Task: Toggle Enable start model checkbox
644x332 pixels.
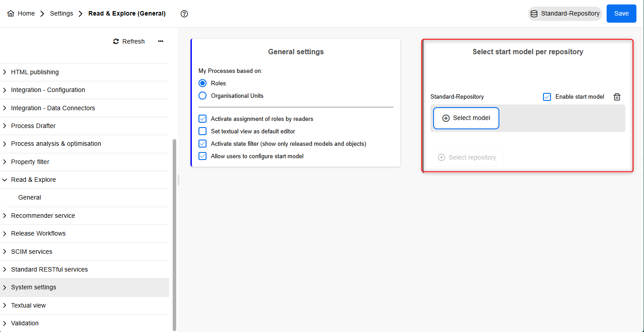Action: click(x=547, y=97)
